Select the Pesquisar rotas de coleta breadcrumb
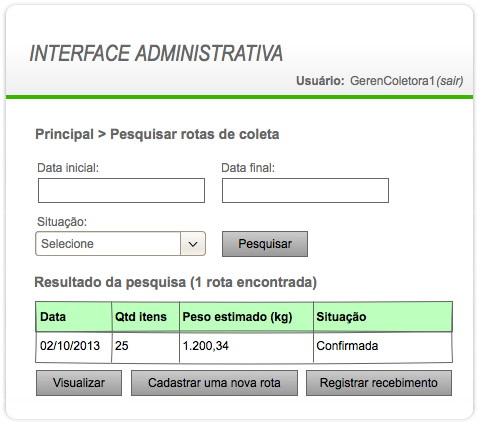The width and height of the screenshot is (479, 423). (195, 134)
